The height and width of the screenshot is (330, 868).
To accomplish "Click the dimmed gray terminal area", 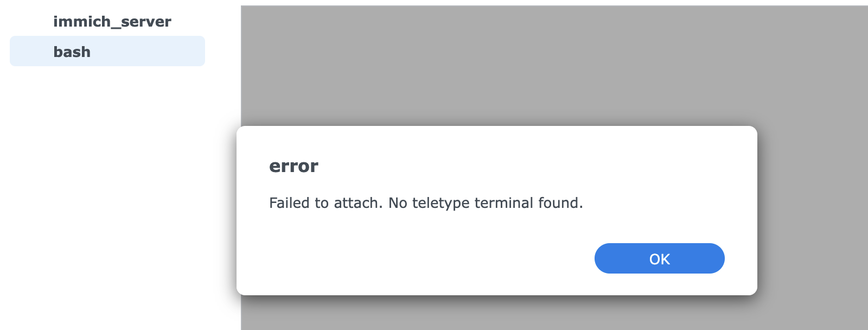I will pos(542,65).
